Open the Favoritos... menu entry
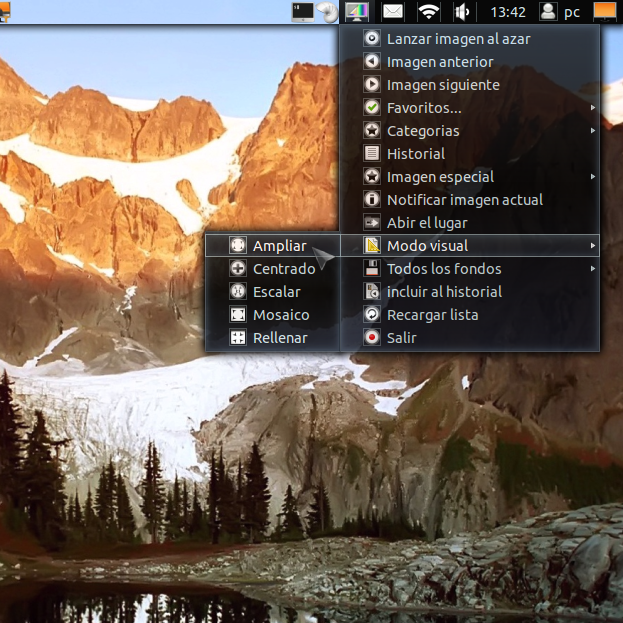Image resolution: width=623 pixels, height=623 pixels. point(470,107)
